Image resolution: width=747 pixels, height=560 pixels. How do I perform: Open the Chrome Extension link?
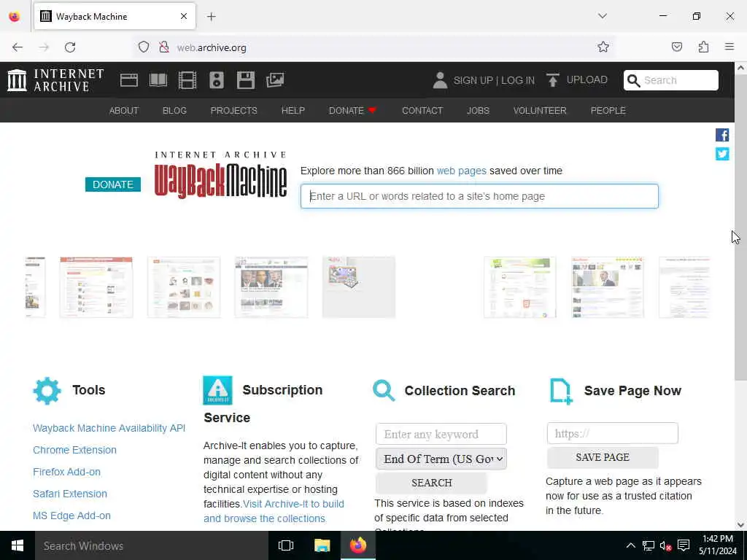(75, 450)
